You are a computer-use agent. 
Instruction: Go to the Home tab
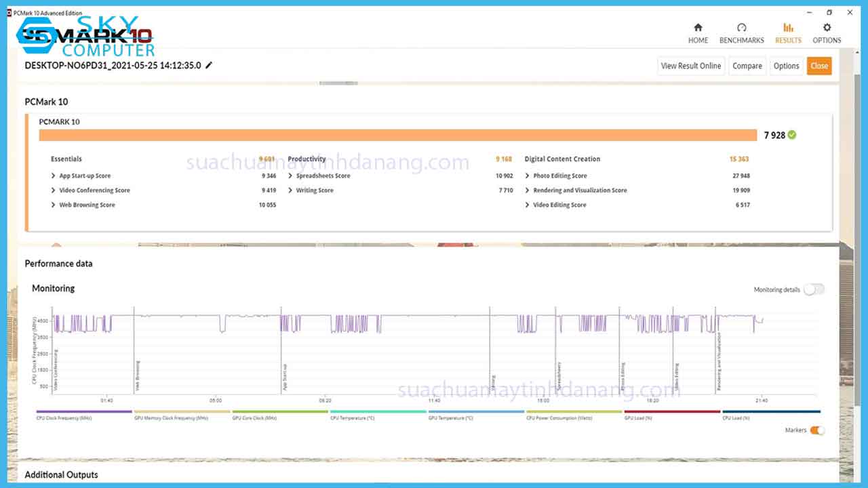pos(698,33)
